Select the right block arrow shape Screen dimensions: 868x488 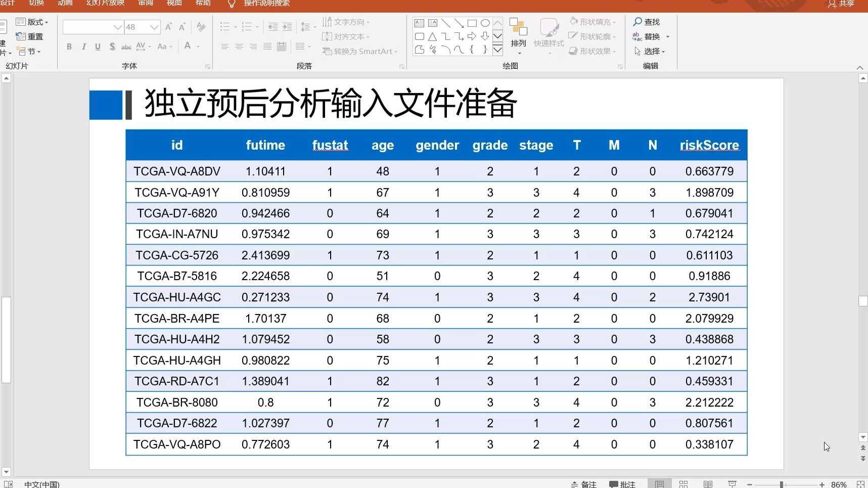point(472,36)
